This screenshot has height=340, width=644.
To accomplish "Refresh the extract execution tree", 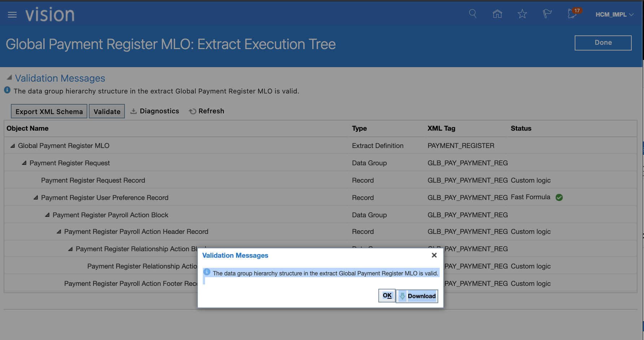I will pos(206,111).
